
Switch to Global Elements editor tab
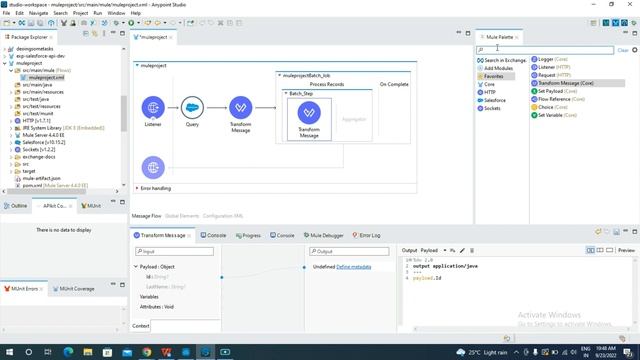(x=182, y=216)
